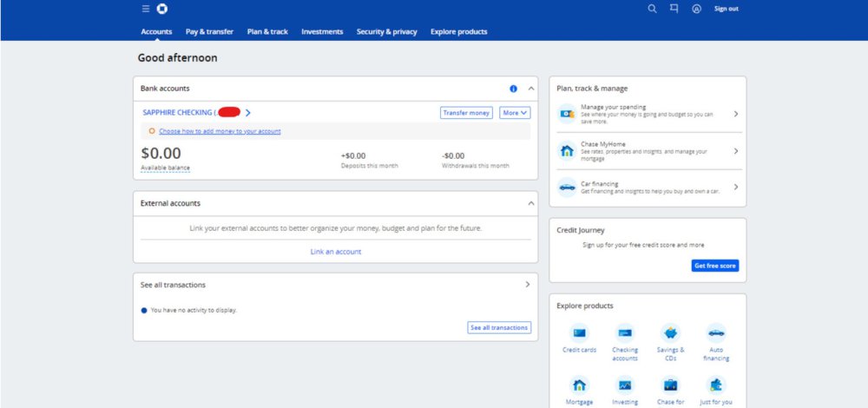
Task: Click the blue info icon in Bank accounts
Action: click(x=513, y=89)
